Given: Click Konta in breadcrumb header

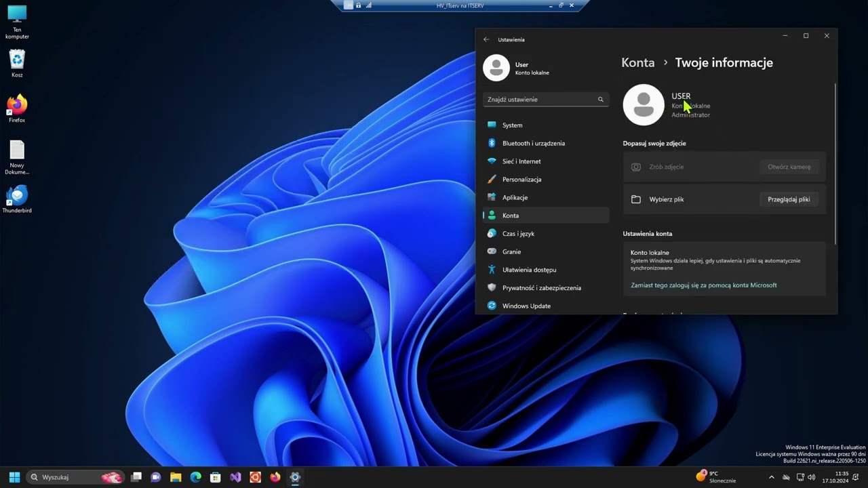Looking at the screenshot, I should pyautogui.click(x=637, y=62).
